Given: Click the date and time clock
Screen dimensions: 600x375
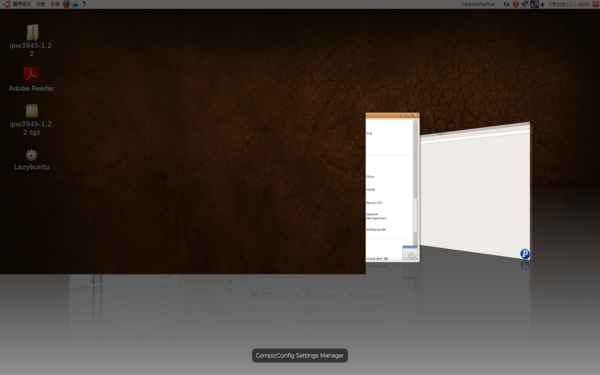Looking at the screenshot, I should coord(569,4).
